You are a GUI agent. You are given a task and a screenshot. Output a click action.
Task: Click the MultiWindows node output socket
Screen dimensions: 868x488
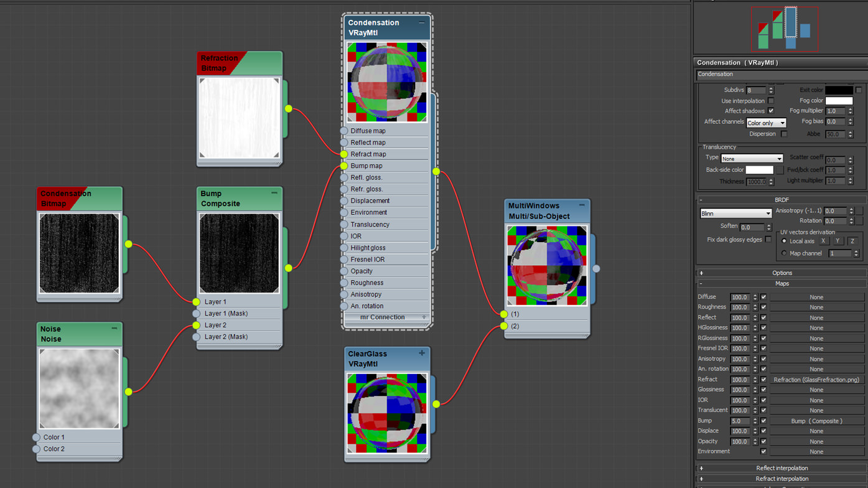(x=596, y=269)
